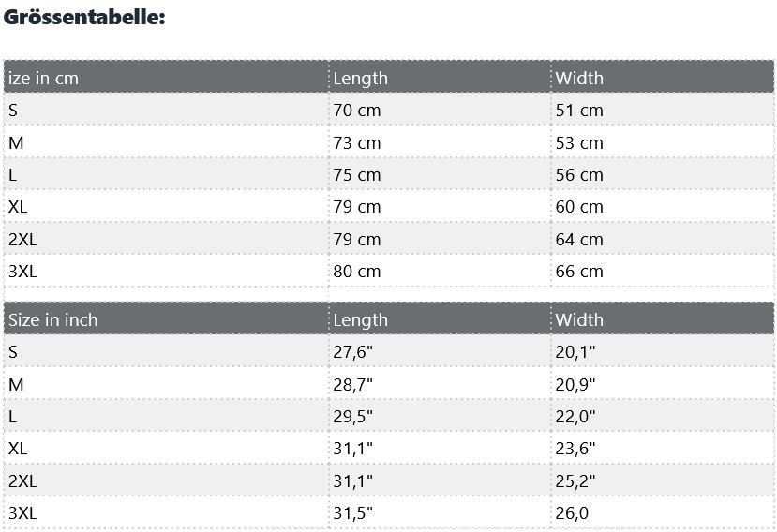Screen dimensions: 777x532
Task: Click the 80 cm length cell
Action: click(x=357, y=272)
